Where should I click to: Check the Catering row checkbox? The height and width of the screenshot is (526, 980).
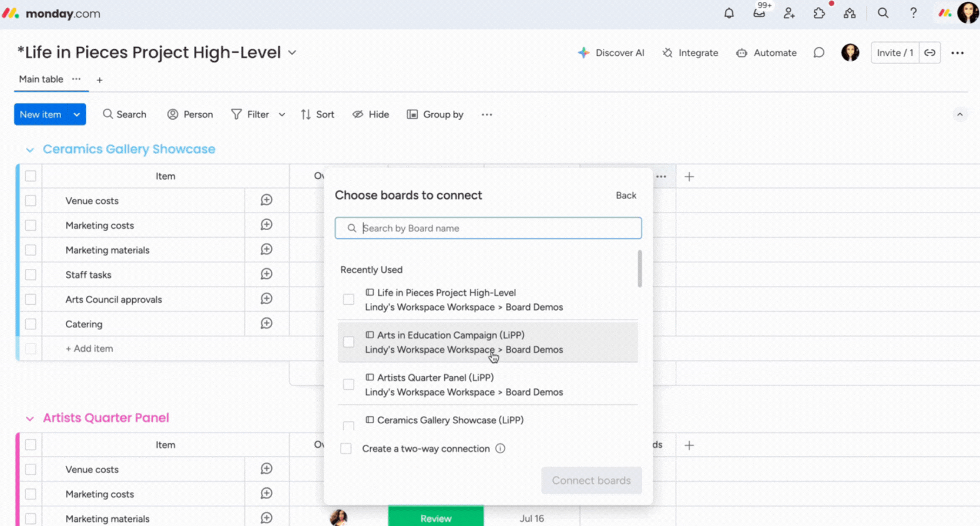tap(31, 324)
